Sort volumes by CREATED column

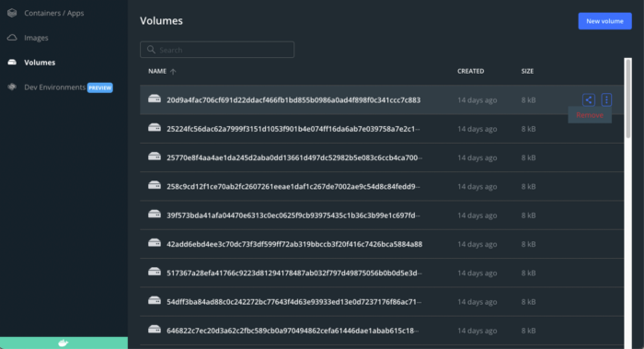tap(471, 71)
